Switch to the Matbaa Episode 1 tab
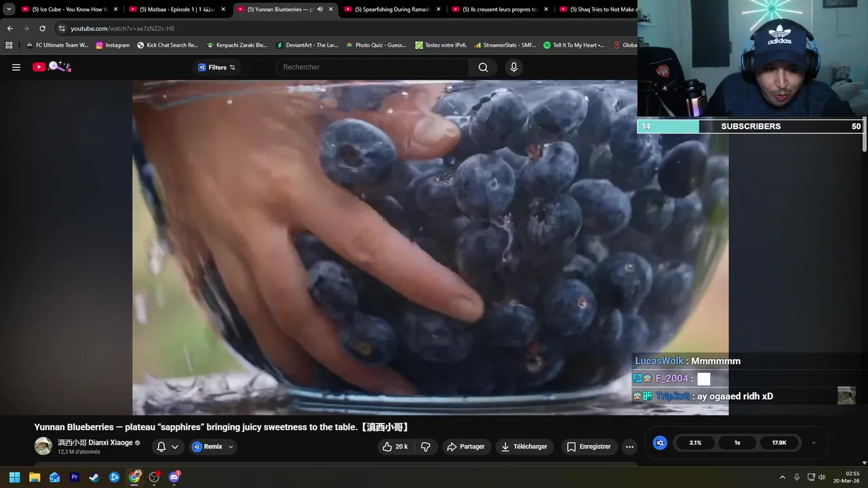Screen dimensions: 868x488 pos(178,9)
